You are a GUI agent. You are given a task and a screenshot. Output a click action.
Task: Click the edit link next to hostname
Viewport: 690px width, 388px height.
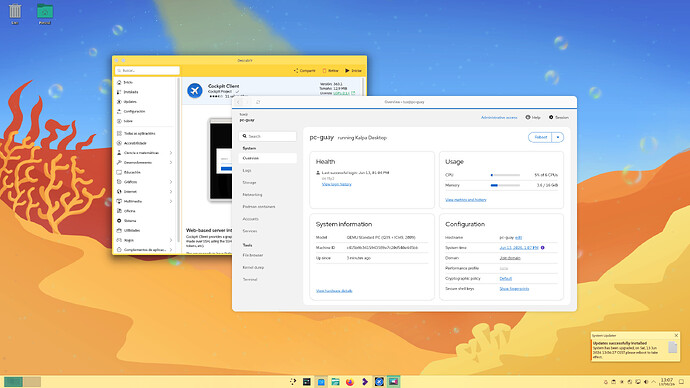pos(518,238)
